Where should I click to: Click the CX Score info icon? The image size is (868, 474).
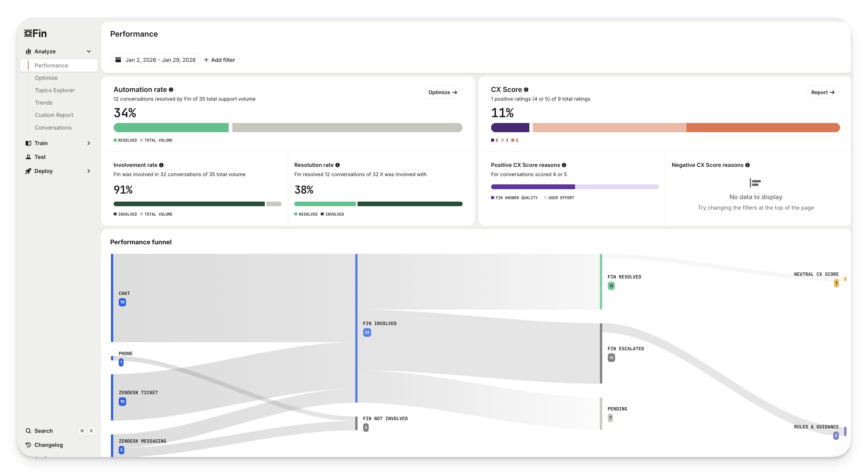(526, 90)
